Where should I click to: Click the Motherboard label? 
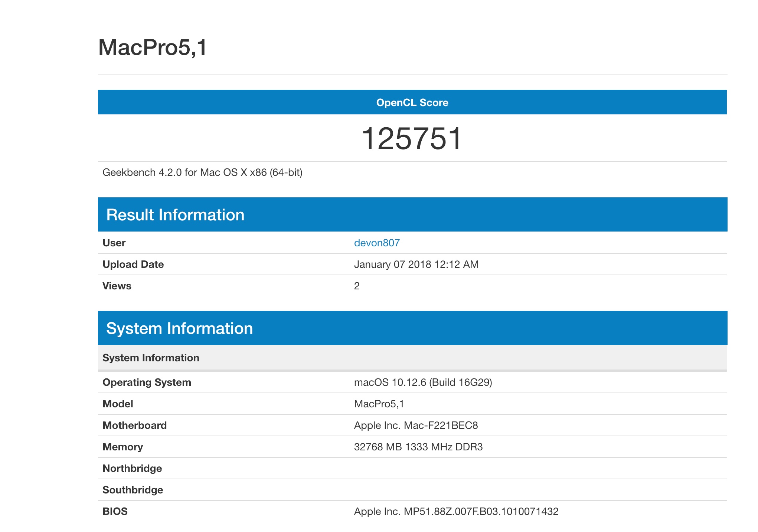[134, 426]
